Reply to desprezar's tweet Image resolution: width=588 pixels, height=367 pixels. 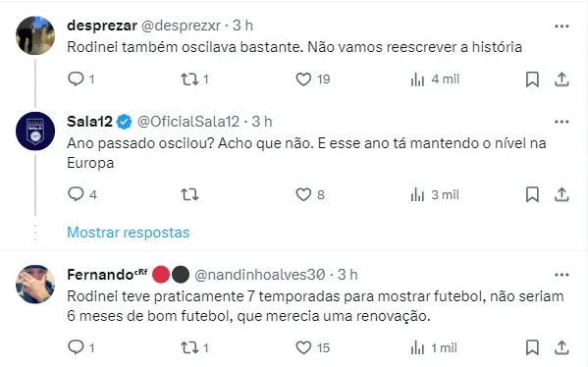pyautogui.click(x=76, y=79)
